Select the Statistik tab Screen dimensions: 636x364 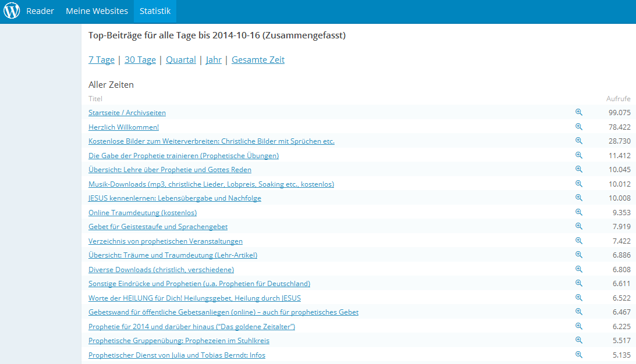coord(155,11)
